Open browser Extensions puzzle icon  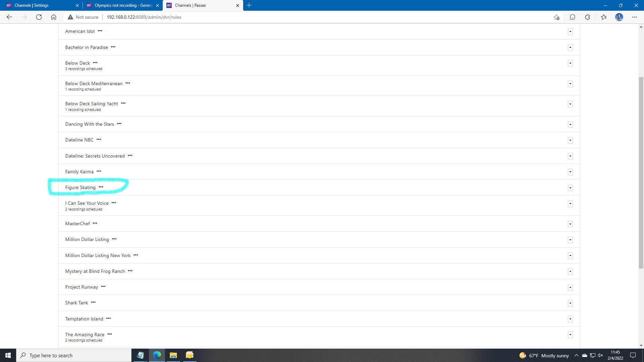(x=587, y=17)
